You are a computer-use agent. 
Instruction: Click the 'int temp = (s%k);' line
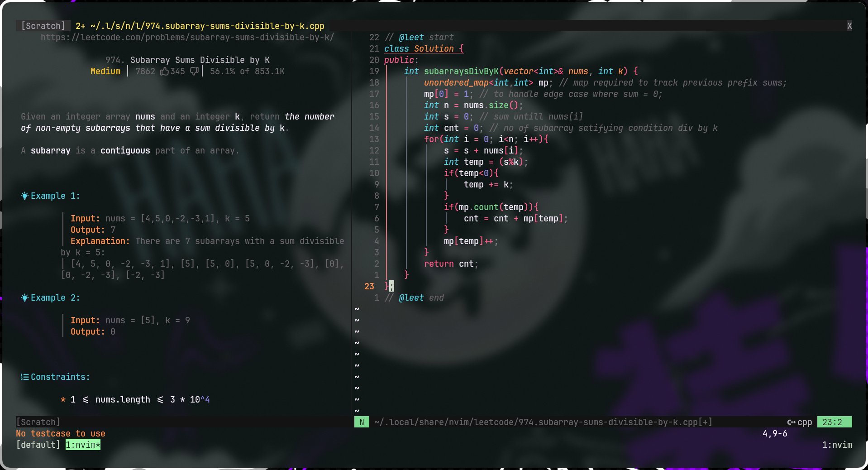[x=486, y=162]
